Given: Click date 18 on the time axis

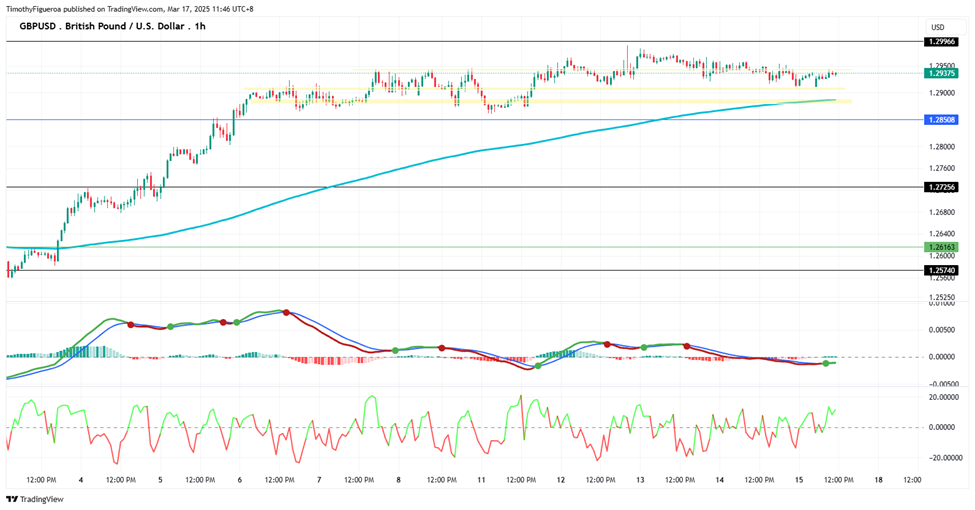Looking at the screenshot, I should (879, 480).
